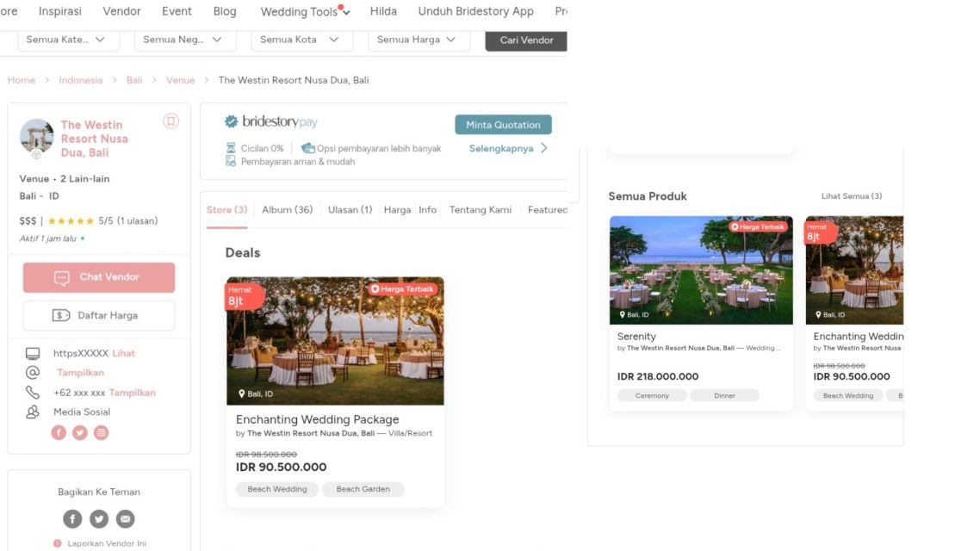
Task: Click the Dinner tag on Serenity card
Action: 724,395
